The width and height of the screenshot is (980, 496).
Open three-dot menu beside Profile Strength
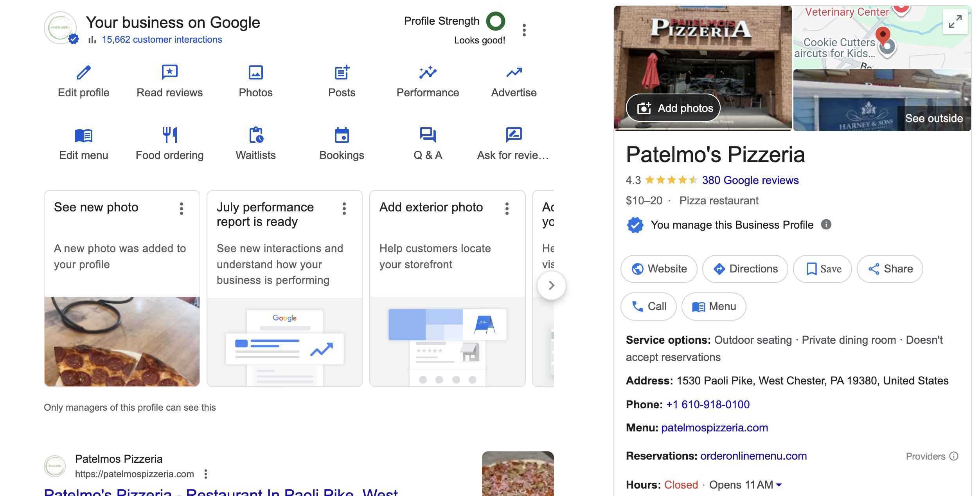pyautogui.click(x=524, y=30)
